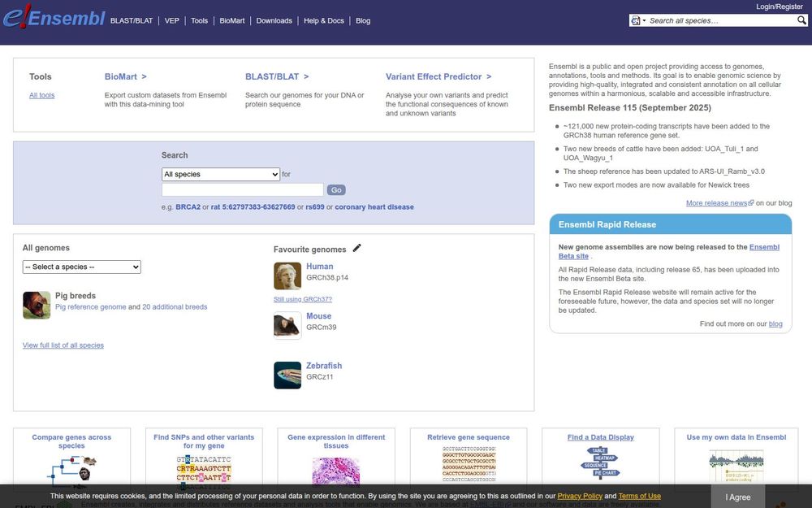Click the Human statue thumbnail
Image resolution: width=812 pixels, height=508 pixels.
pyautogui.click(x=287, y=276)
